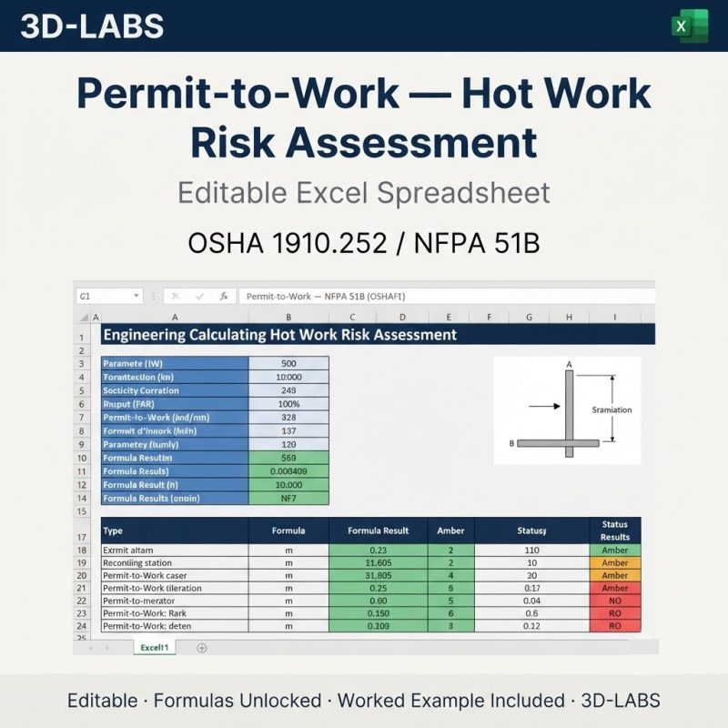The height and width of the screenshot is (728, 728).
Task: Click the Formula Results (onoin) label cell
Action: pos(175,498)
